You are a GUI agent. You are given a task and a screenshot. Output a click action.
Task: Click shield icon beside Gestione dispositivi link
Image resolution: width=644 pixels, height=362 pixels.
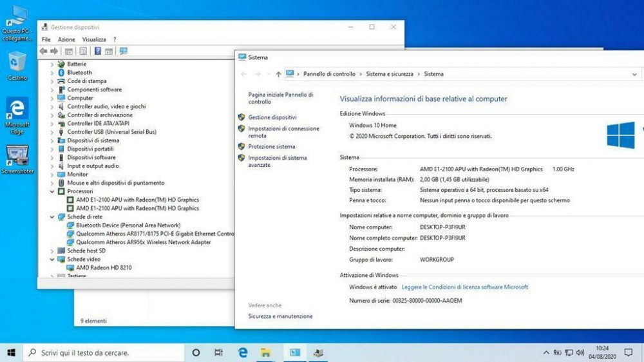pos(241,117)
